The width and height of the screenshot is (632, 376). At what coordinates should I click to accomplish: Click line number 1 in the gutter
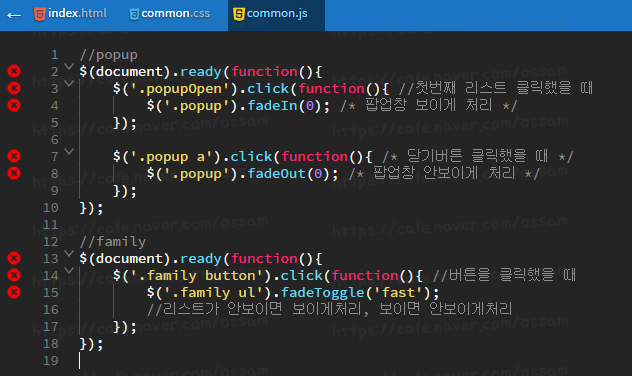point(54,55)
